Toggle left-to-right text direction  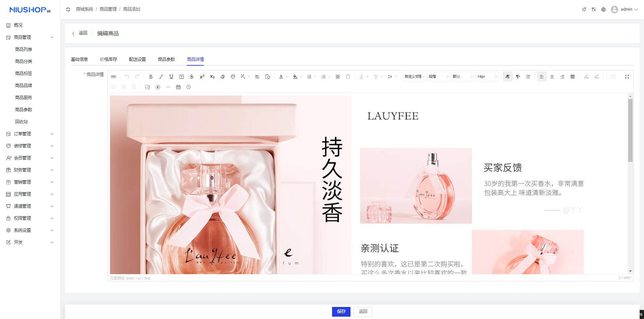[507, 77]
